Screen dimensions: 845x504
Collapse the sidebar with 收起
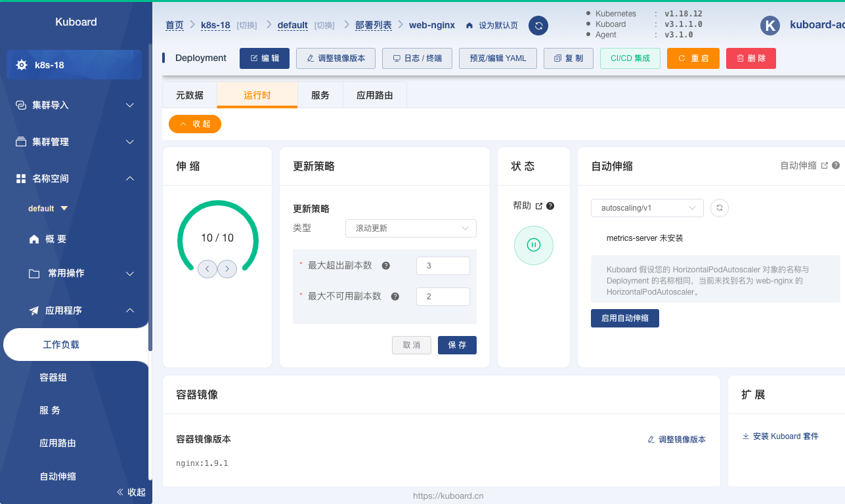[131, 492]
